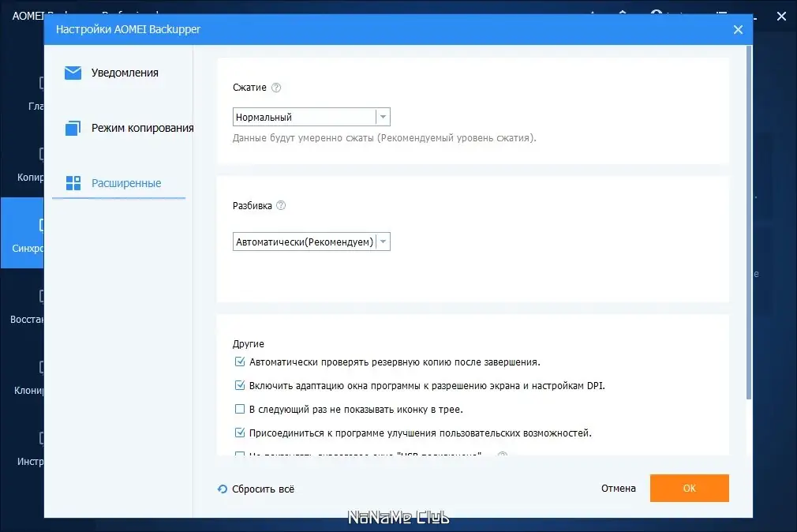Open the Уведомления settings section
Screen dimensions: 797x532
tap(125, 73)
